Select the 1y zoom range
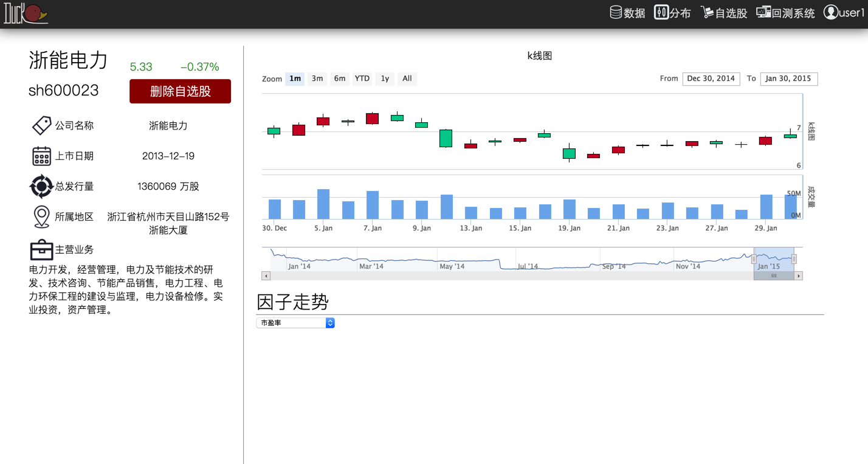Image resolution: width=868 pixels, height=464 pixels. (x=385, y=78)
